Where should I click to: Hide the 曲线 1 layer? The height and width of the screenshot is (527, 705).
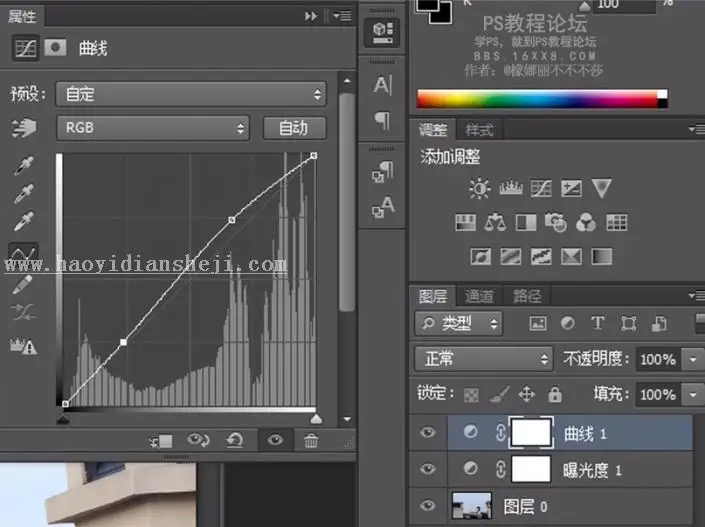tap(428, 432)
